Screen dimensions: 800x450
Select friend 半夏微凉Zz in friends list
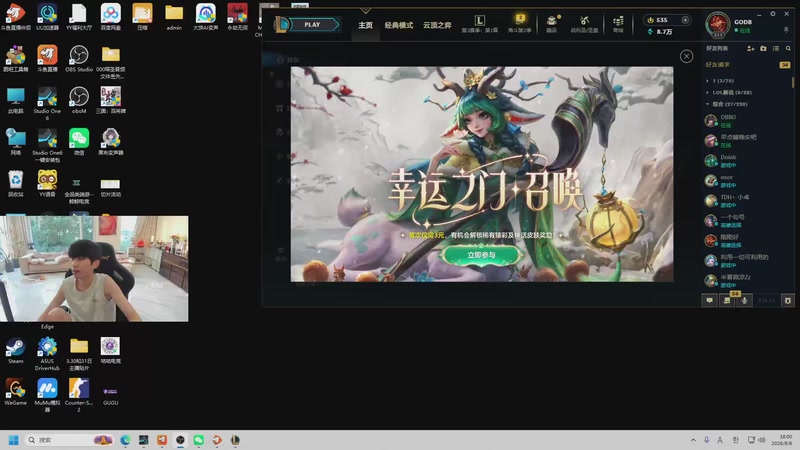click(747, 281)
